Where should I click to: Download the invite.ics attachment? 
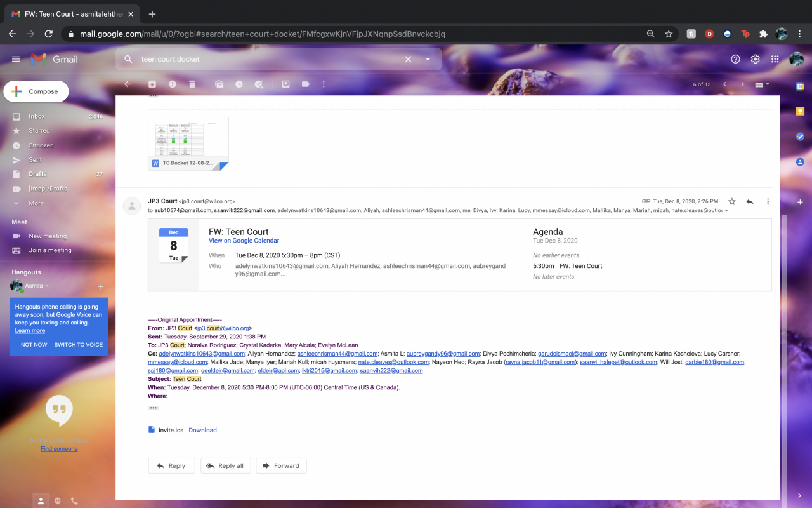(202, 430)
